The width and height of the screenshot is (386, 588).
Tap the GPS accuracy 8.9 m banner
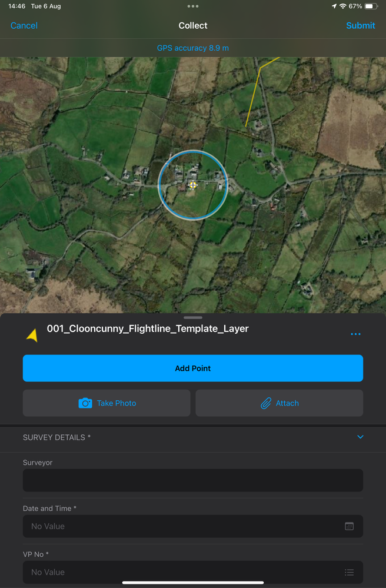pyautogui.click(x=193, y=48)
